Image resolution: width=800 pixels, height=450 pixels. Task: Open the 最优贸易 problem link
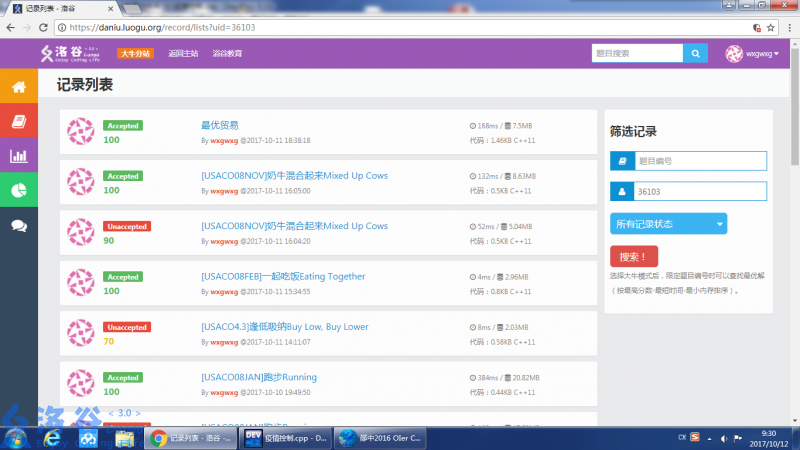(x=220, y=125)
